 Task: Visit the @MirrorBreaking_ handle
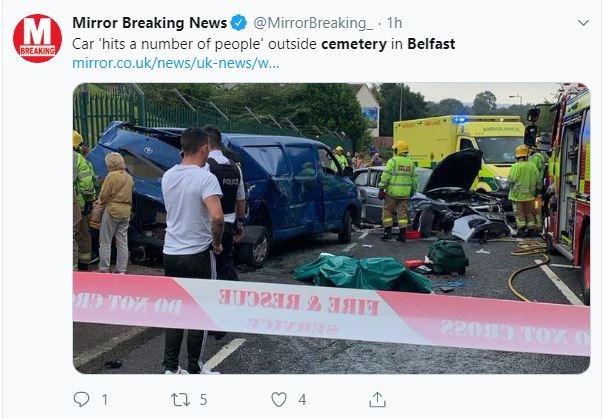(x=313, y=23)
